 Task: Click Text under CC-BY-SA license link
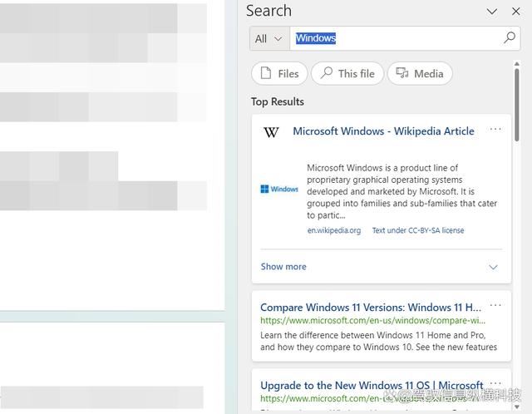coord(417,230)
